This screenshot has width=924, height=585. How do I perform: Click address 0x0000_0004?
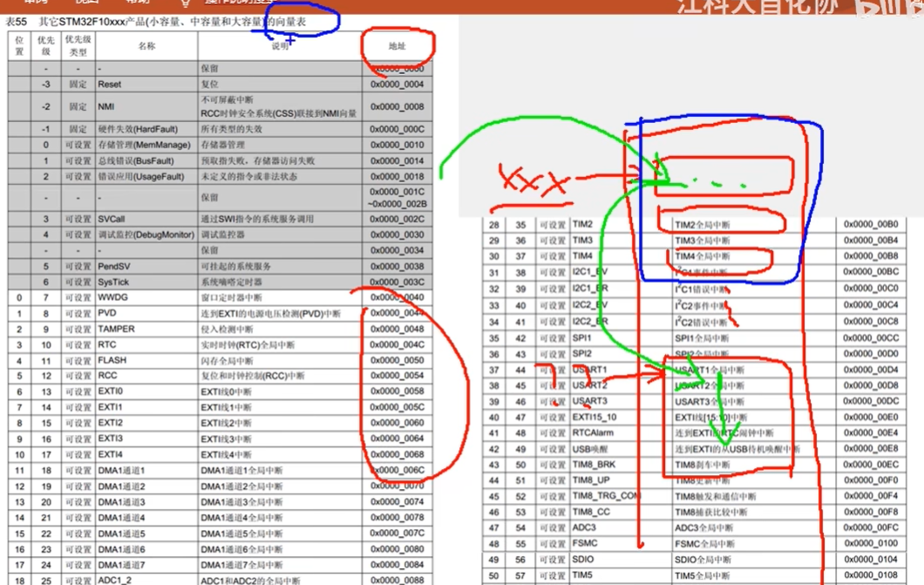397,85
